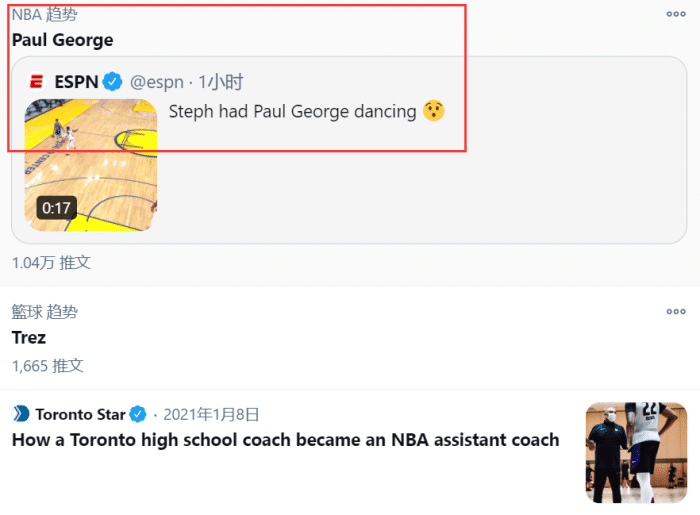The image size is (700, 515).
Task: Click the 0:17 video duration badge
Action: pos(57,208)
